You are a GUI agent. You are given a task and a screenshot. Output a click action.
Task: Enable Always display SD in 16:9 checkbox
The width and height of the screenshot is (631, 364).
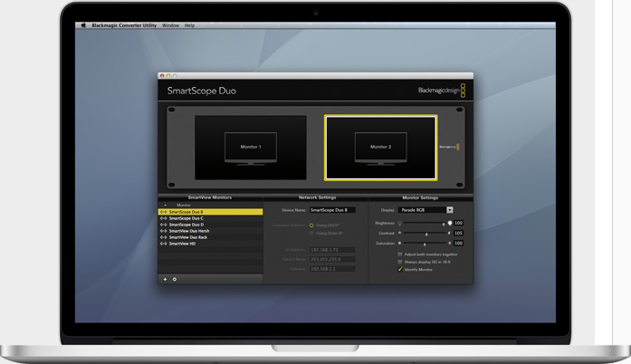click(400, 262)
